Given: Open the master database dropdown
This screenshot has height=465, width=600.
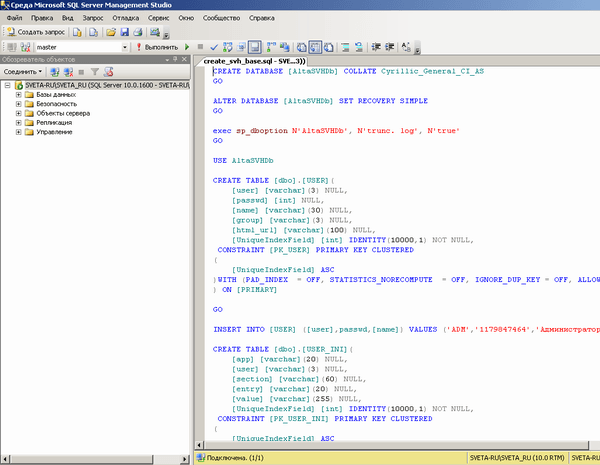Looking at the screenshot, I should [124, 47].
